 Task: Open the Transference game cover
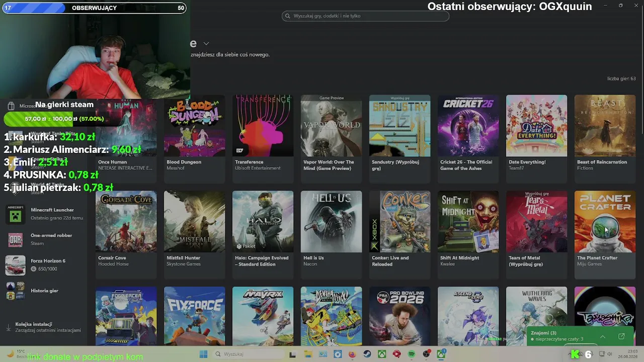263,126
